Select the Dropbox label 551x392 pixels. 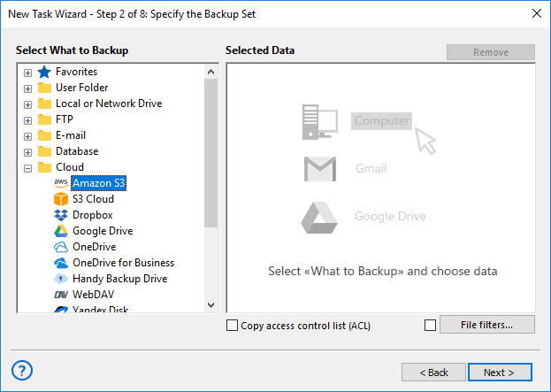coord(92,215)
